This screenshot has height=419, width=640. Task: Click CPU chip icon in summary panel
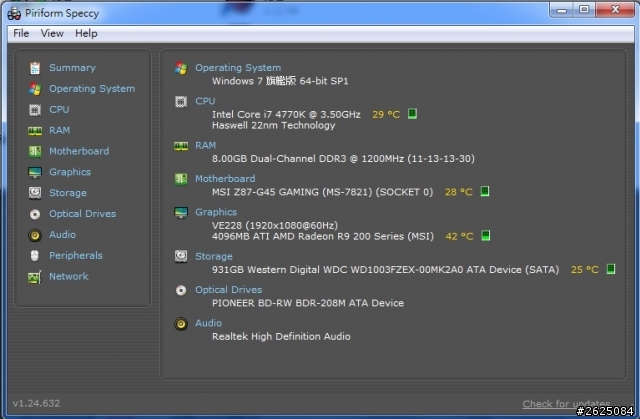coord(181,101)
